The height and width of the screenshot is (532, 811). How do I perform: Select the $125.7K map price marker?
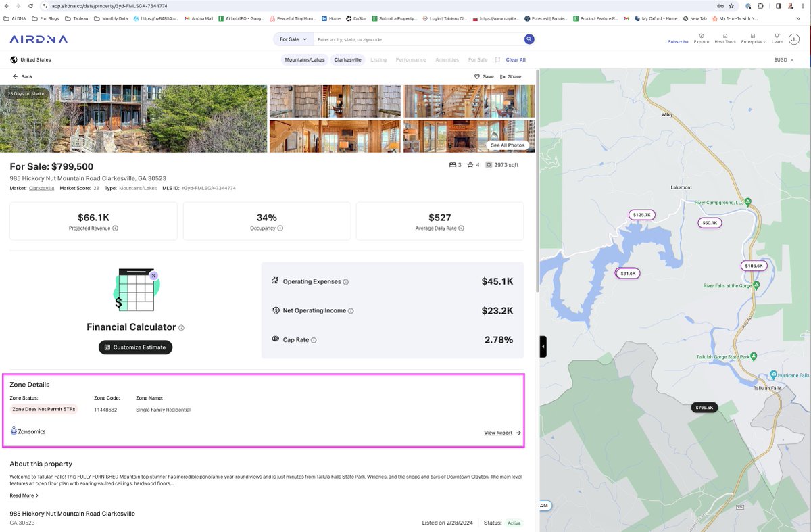point(641,214)
